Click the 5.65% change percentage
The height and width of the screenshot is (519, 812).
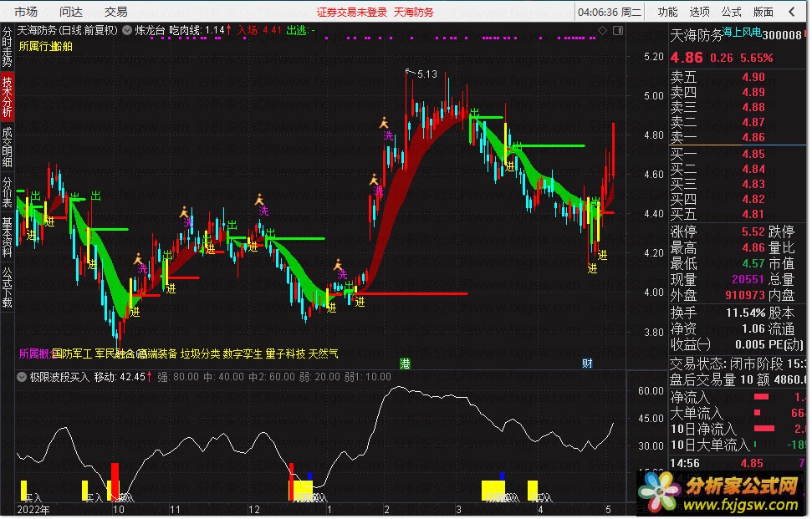(757, 58)
